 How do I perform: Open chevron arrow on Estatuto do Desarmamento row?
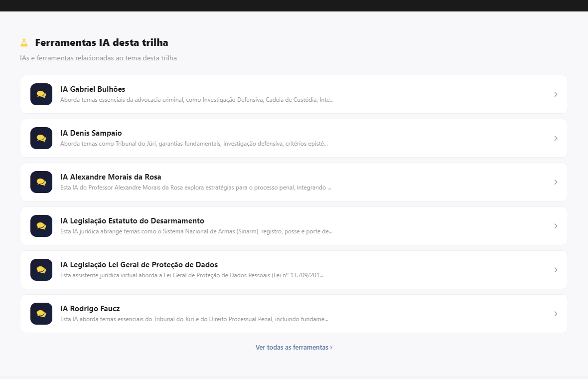[x=556, y=226]
